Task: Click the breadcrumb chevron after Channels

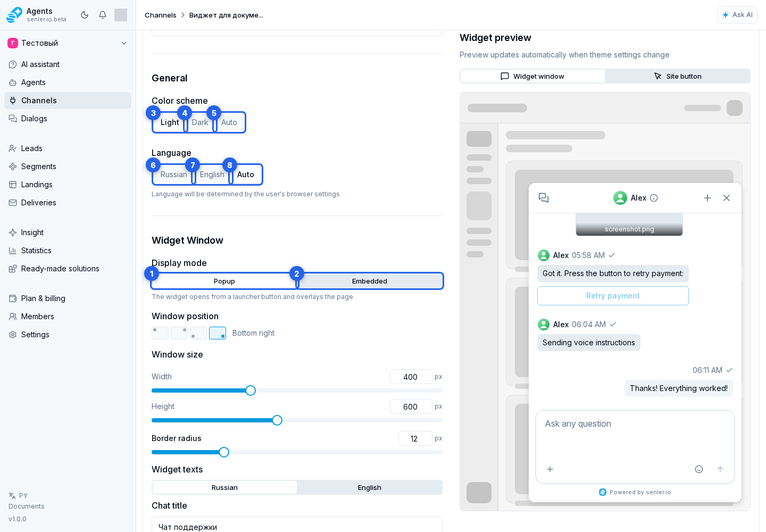Action: [182, 15]
